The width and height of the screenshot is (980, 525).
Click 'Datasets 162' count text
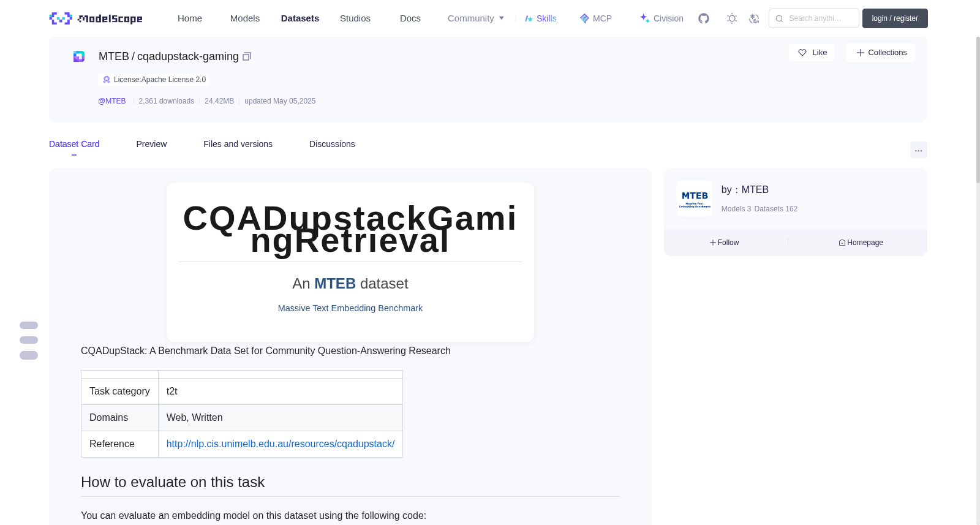pyautogui.click(x=776, y=209)
